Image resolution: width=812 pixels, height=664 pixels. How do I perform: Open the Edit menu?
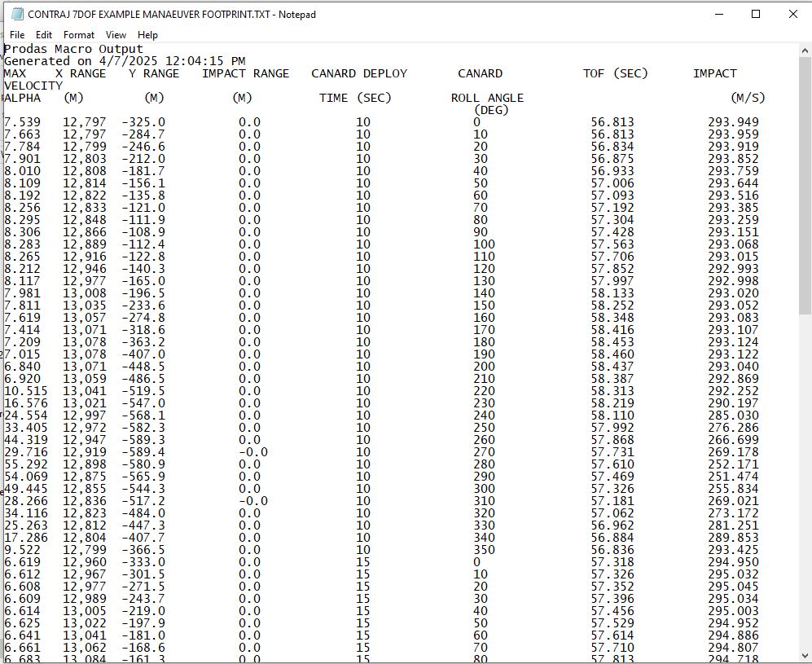click(x=44, y=35)
